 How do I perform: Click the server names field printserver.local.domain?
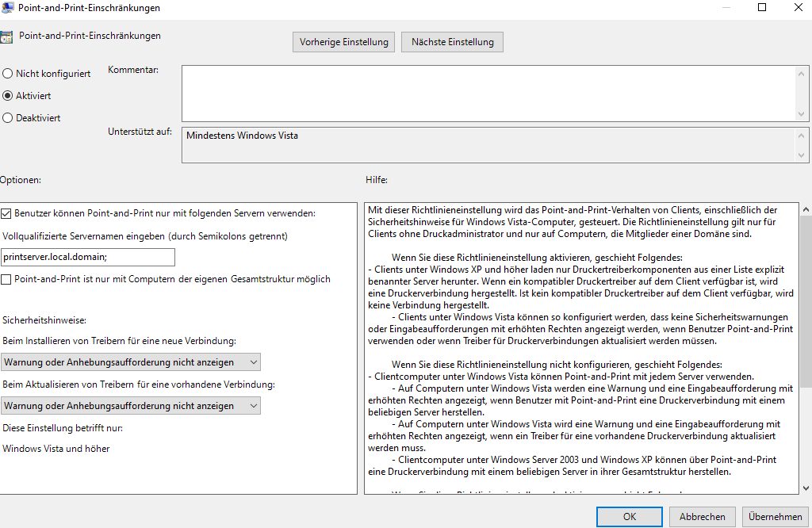click(88, 257)
